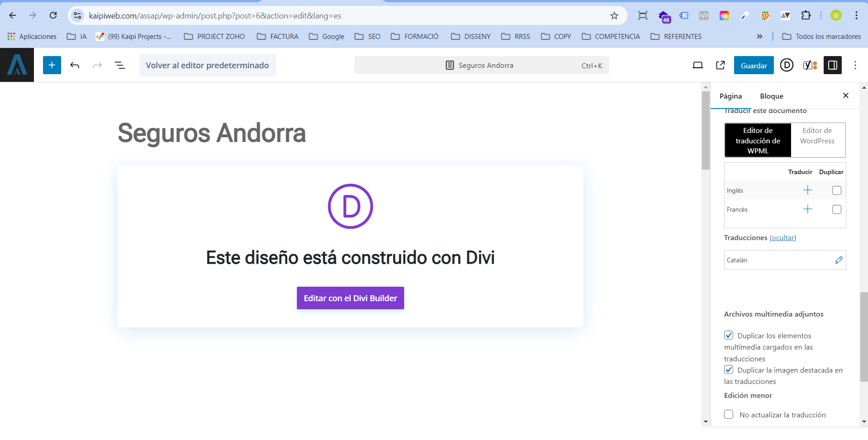Open the FACTURA bookmarks folder

click(x=277, y=36)
